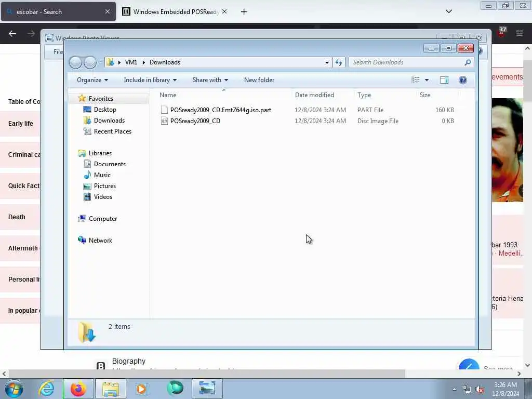Select the POSready2009_CD.EmtZ644g.iso.part file icon
This screenshot has width=532, height=399.
tap(164, 110)
